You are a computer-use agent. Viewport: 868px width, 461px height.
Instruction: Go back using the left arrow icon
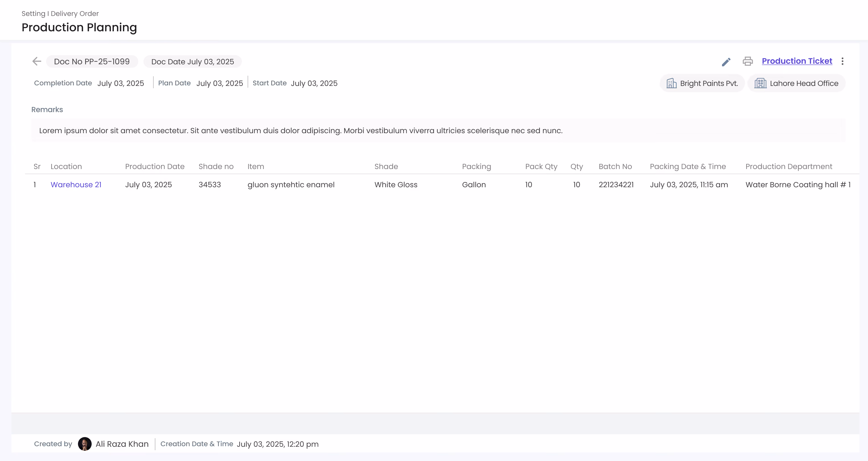(37, 61)
